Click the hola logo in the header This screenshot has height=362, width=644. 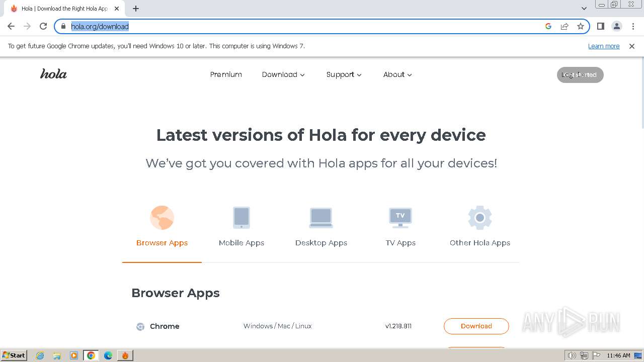tap(53, 74)
